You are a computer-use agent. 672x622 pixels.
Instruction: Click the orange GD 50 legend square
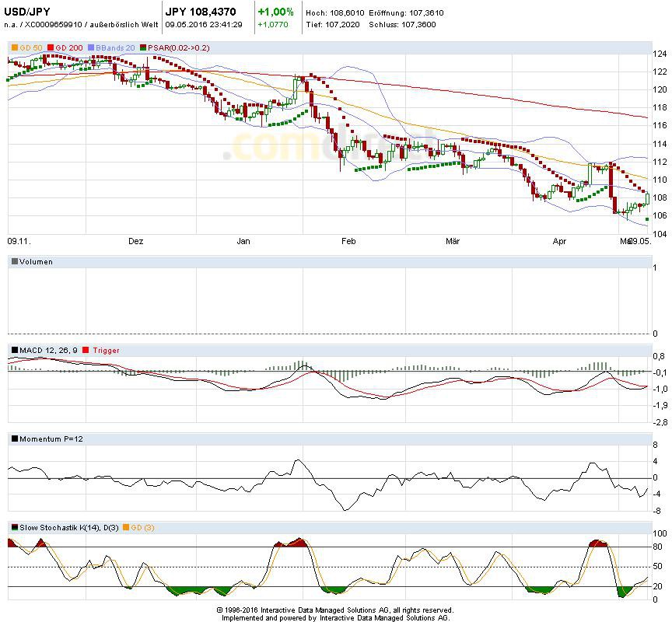(x=14, y=48)
